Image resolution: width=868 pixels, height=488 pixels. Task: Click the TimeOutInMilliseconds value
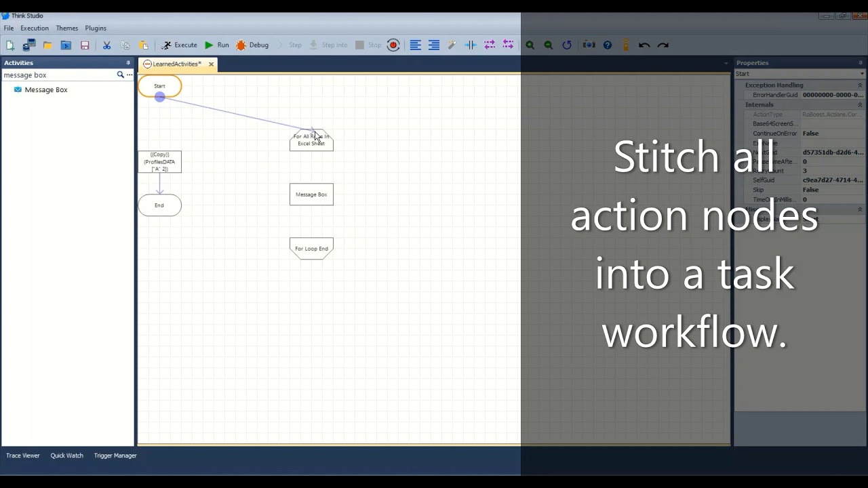833,199
